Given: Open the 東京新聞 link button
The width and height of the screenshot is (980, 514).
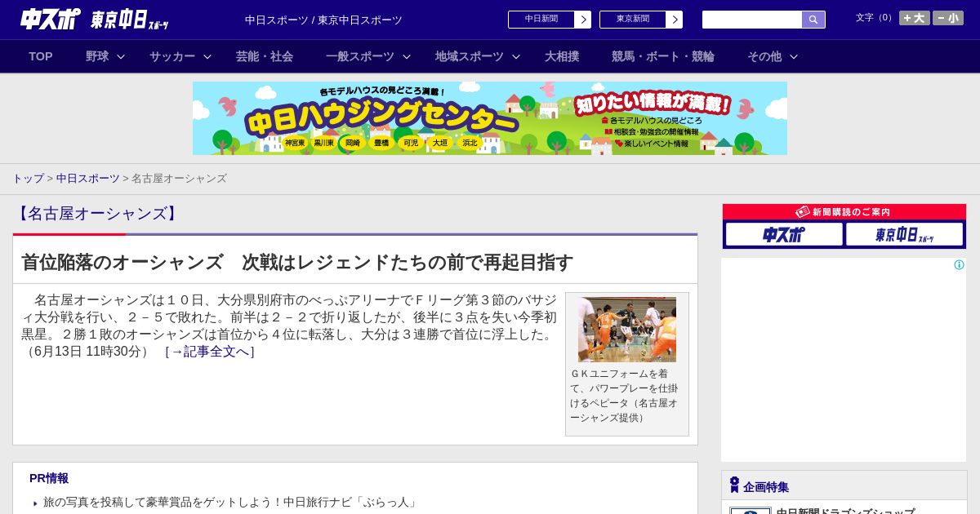Looking at the screenshot, I should click(633, 20).
